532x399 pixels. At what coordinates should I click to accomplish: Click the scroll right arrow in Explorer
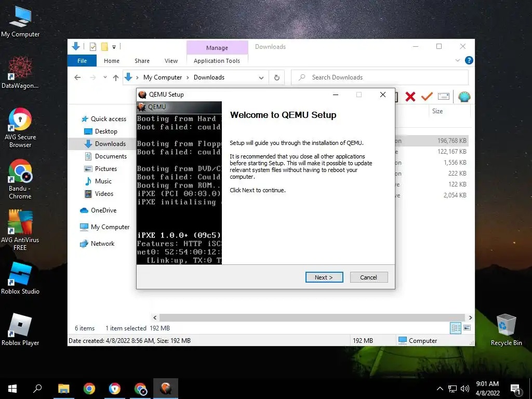coord(470,317)
